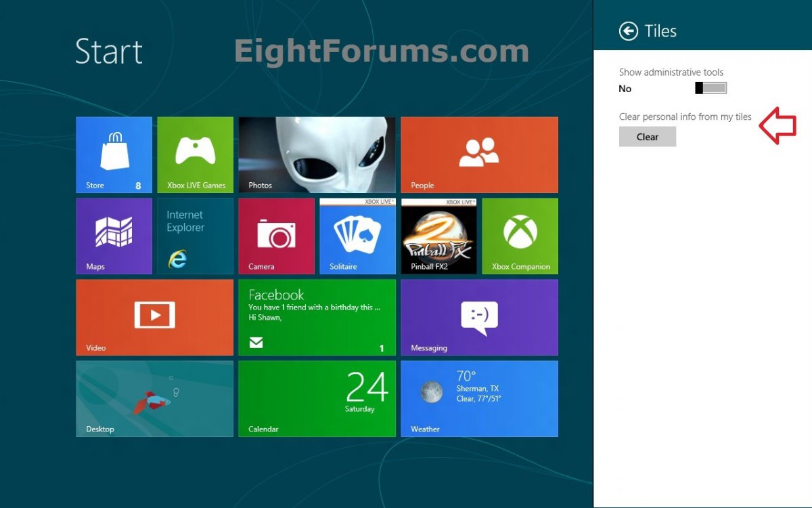The height and width of the screenshot is (508, 812).
Task: Launch the Pinball FX2 tile
Action: (x=438, y=236)
